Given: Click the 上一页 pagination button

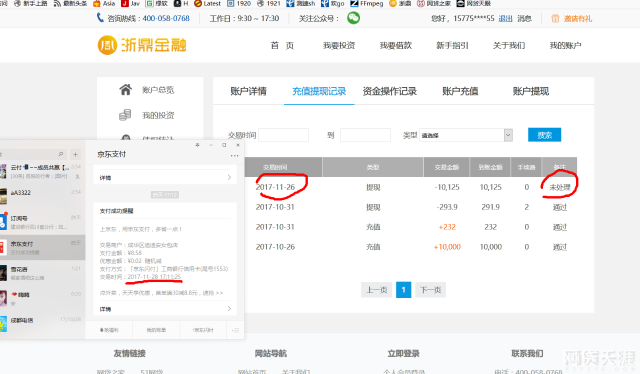Looking at the screenshot, I should pos(376,290).
